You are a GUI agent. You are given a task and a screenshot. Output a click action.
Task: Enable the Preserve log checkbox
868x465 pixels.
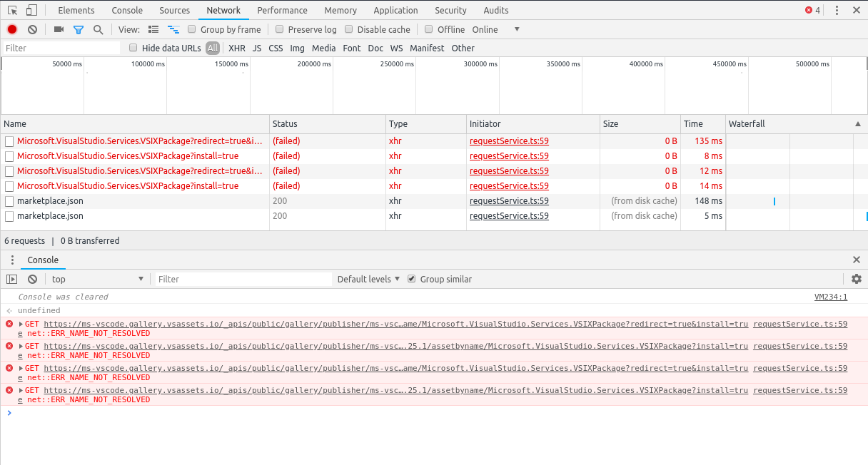point(279,29)
